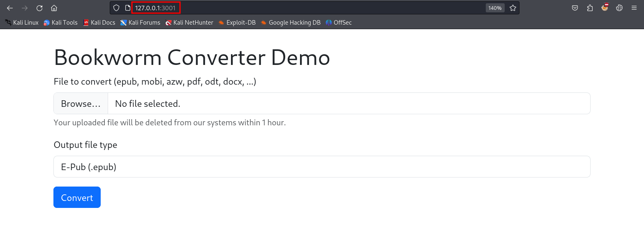Open the OffSec bookmark

(339, 23)
